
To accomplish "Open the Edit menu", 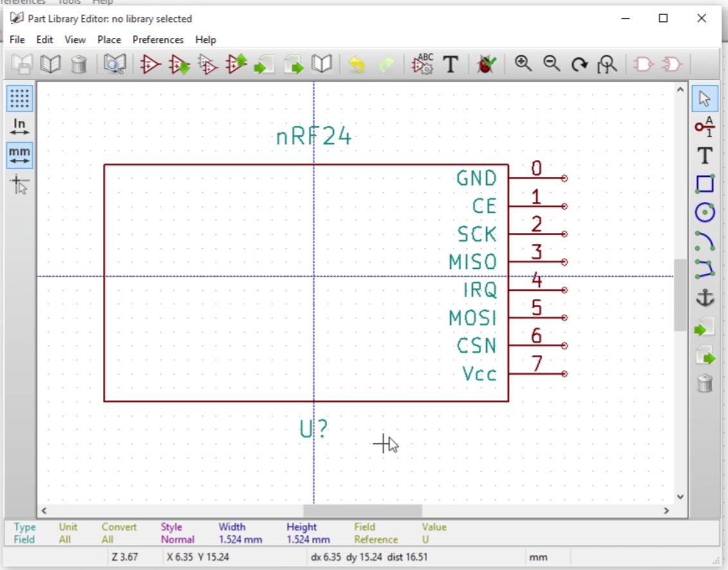I will (x=44, y=39).
